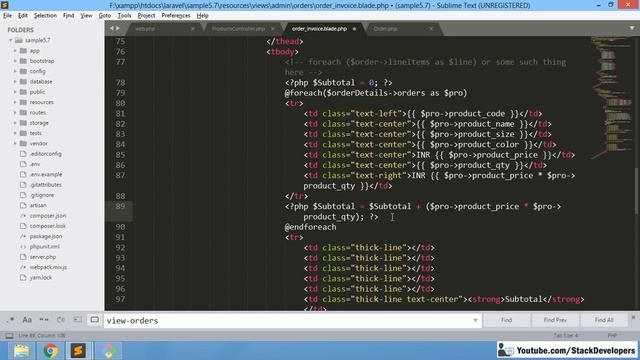This screenshot has height=360, width=640.
Task: Expand the storage folder
Action: (x=15, y=123)
